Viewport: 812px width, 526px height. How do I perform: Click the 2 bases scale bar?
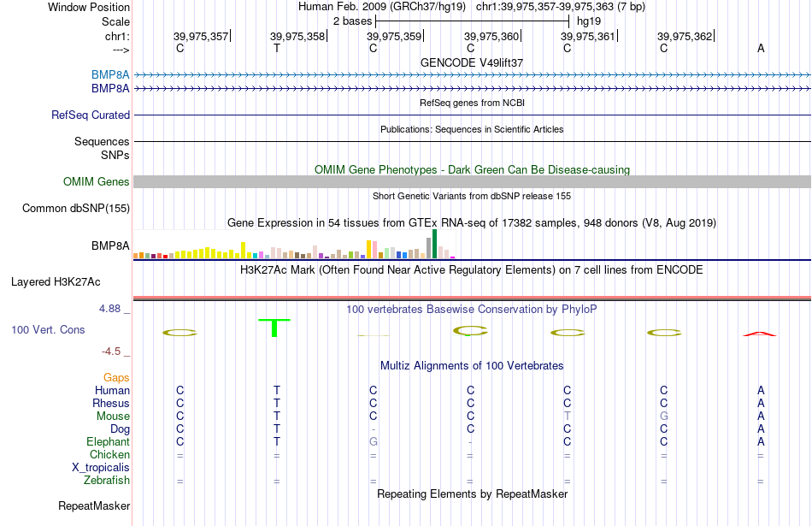473,21
